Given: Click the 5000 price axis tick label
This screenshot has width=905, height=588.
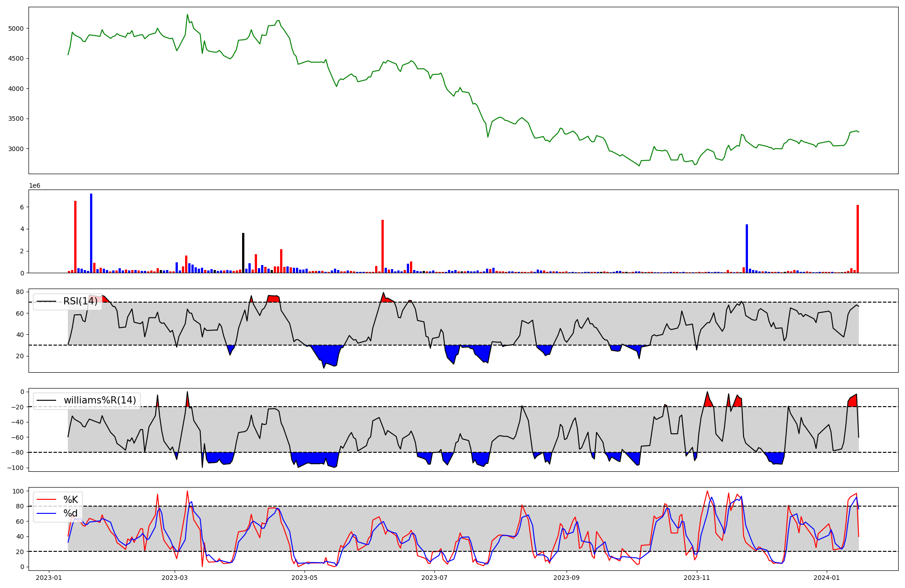Looking at the screenshot, I should (16, 28).
